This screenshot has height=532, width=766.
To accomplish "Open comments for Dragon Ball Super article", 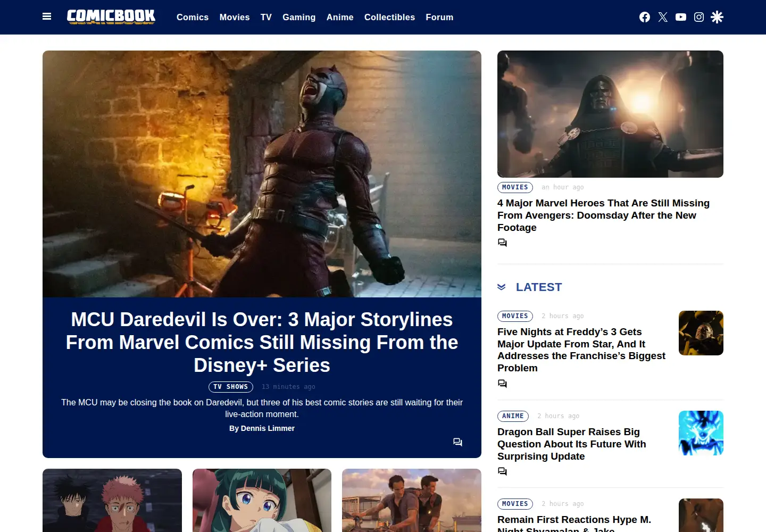I will click(502, 471).
